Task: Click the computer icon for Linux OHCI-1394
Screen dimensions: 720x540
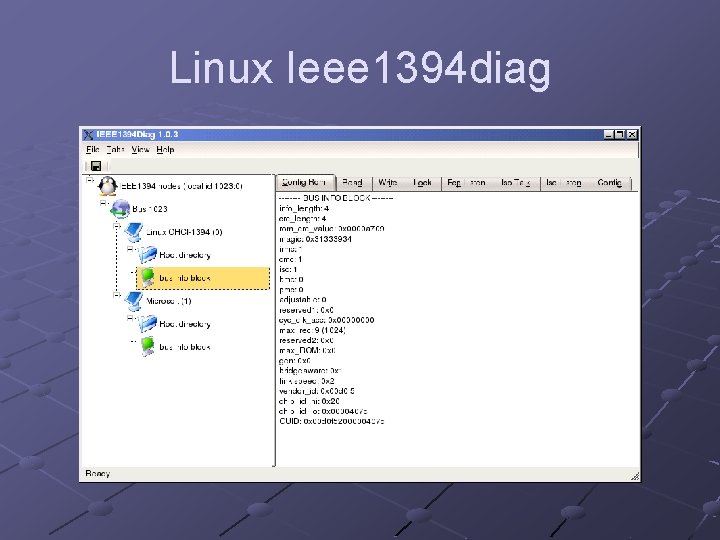Action: [x=134, y=232]
